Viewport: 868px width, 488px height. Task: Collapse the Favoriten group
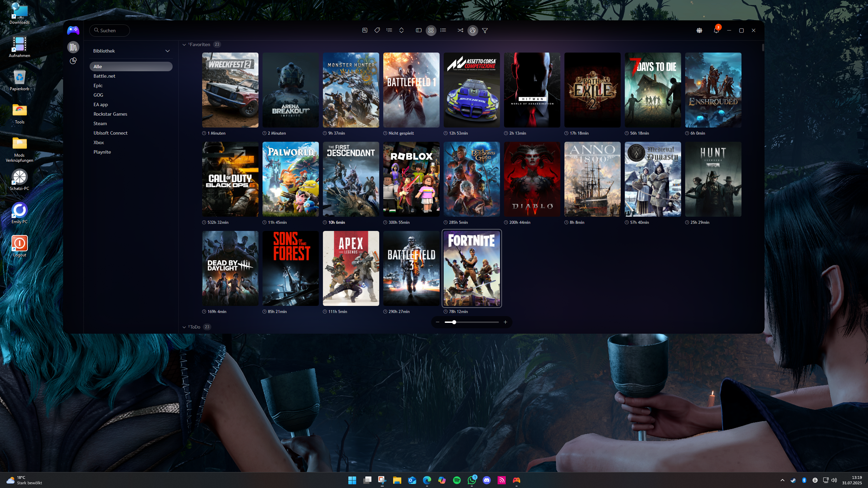[x=184, y=45]
